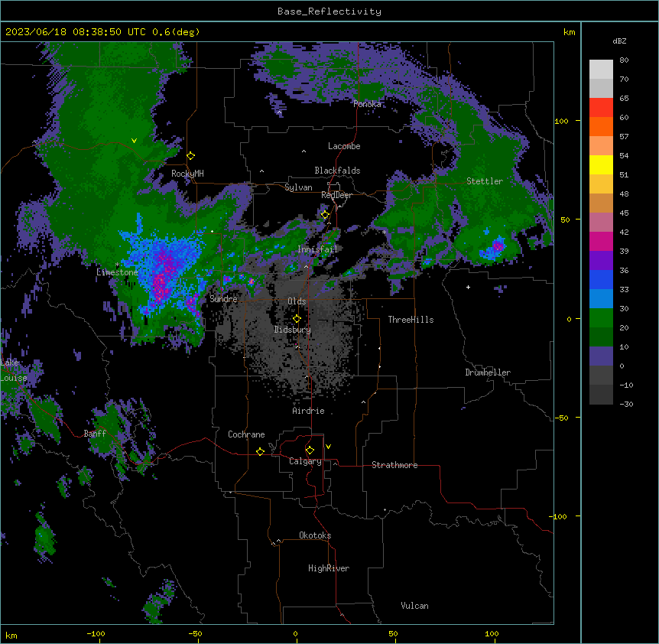Click the purple 36-39 dBZ legend swatch

[601, 260]
